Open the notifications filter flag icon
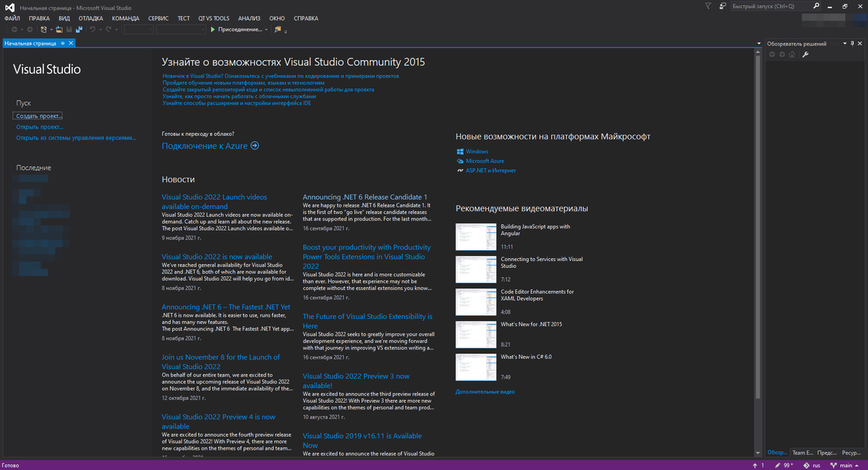 click(708, 6)
